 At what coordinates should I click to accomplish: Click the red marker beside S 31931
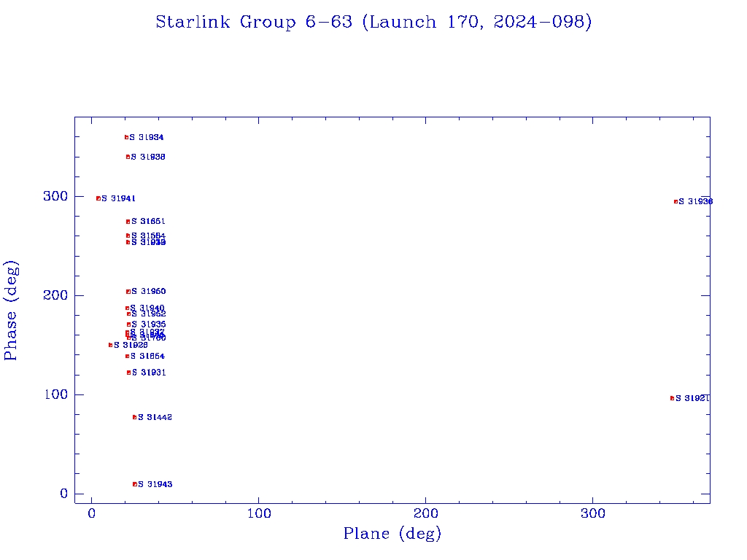pyautogui.click(x=128, y=373)
